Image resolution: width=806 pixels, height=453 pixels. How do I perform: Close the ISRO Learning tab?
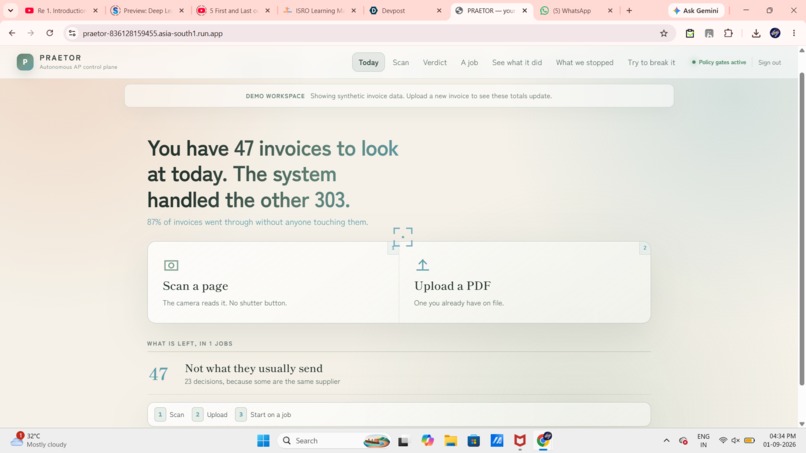353,10
